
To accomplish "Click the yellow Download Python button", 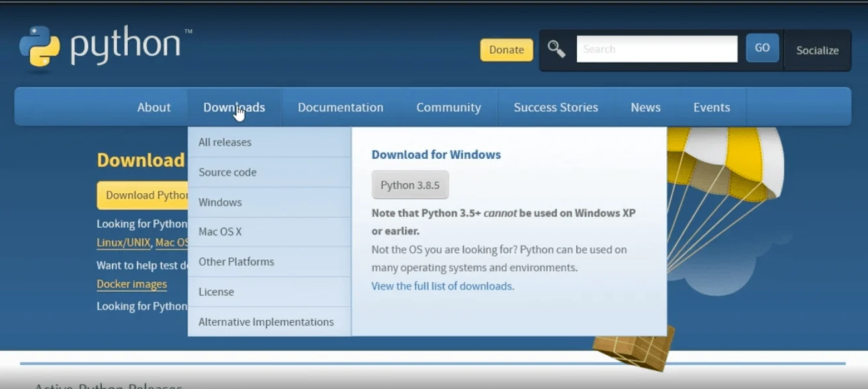I will coord(143,195).
